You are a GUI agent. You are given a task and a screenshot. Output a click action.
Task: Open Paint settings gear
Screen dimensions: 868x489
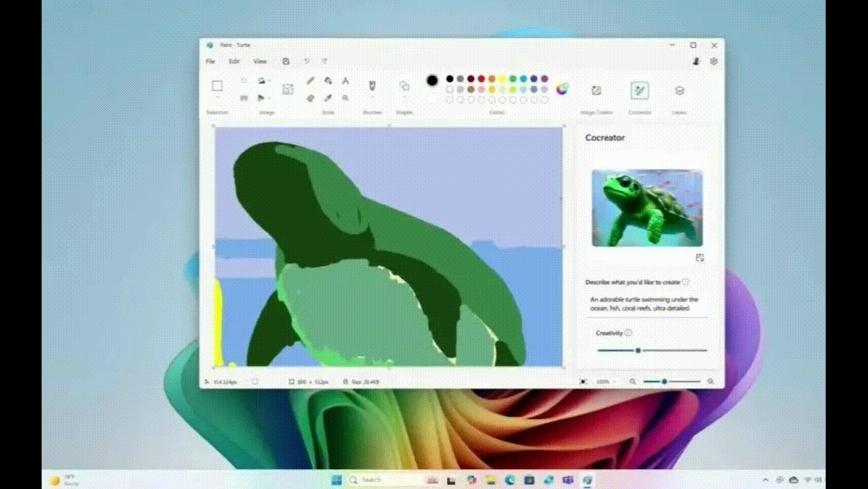click(x=713, y=61)
